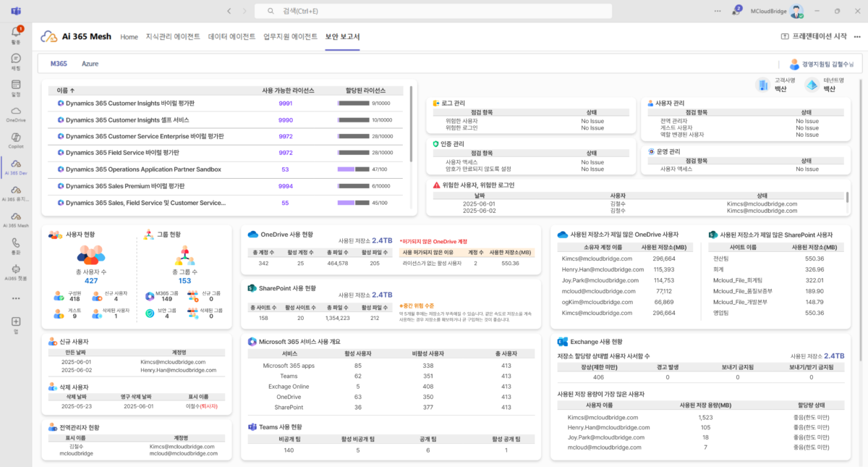Switch to the Azure tab
This screenshot has width=868, height=467.
(x=90, y=64)
